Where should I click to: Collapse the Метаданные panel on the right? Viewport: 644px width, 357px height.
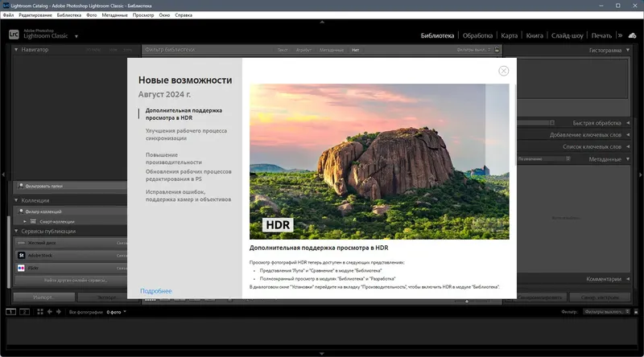click(x=628, y=159)
